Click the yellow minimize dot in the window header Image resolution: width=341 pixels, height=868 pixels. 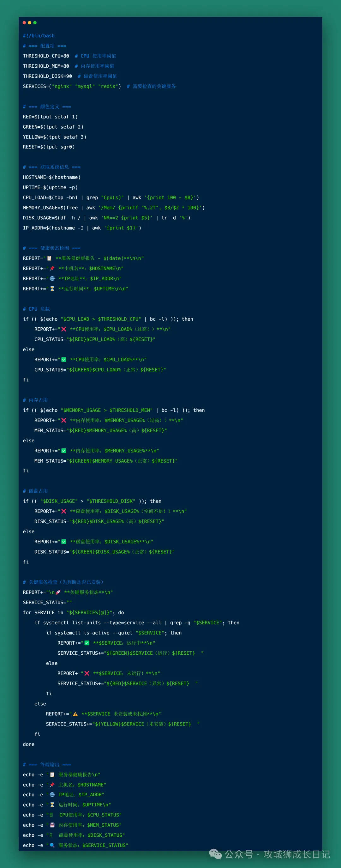[x=30, y=22]
